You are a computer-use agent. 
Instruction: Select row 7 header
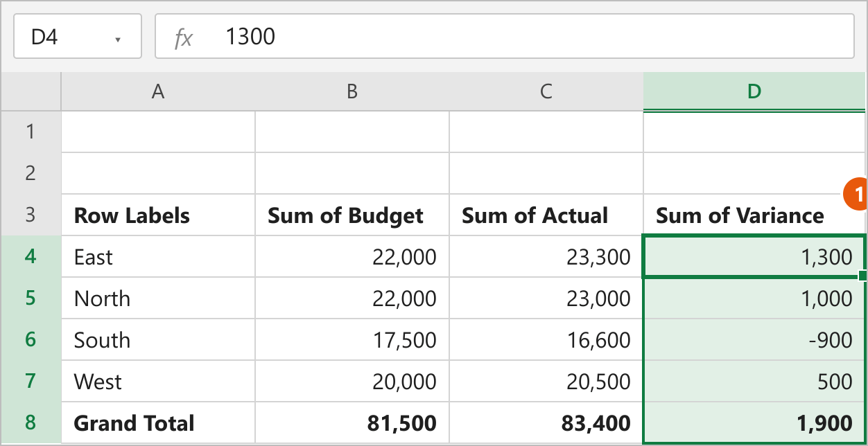pos(31,381)
